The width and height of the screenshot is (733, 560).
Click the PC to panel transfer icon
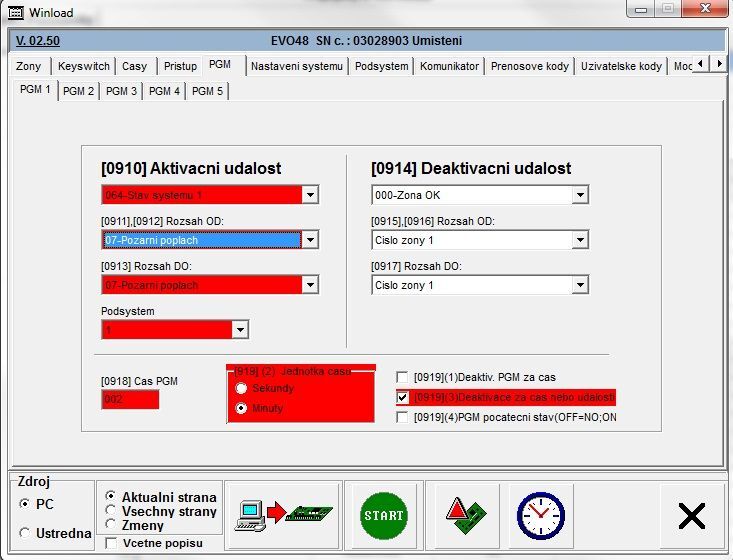pos(284,515)
